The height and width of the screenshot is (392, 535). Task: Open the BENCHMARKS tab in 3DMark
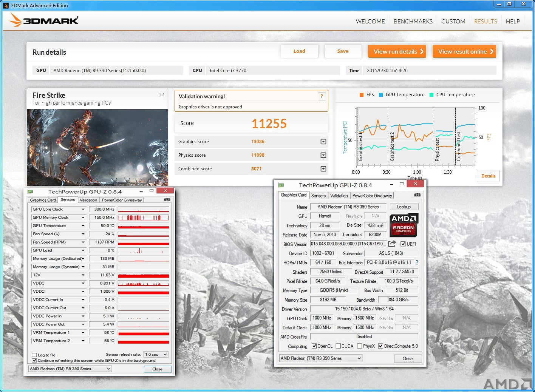(x=413, y=22)
